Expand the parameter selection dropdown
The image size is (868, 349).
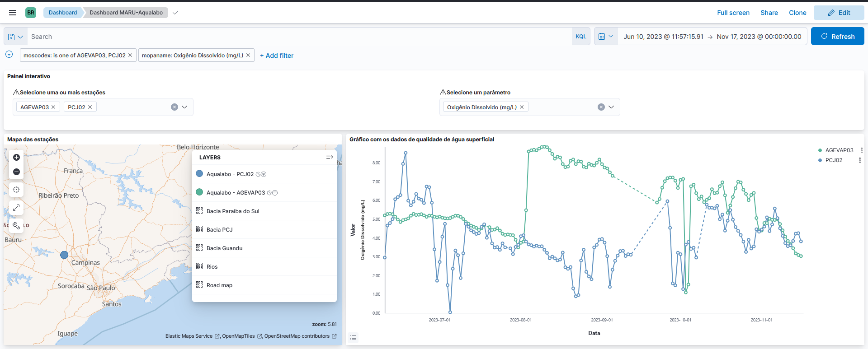(x=611, y=107)
